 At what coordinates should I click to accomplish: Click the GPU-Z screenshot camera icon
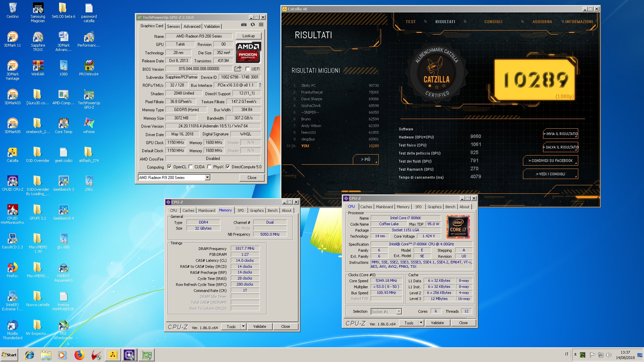coord(244,25)
